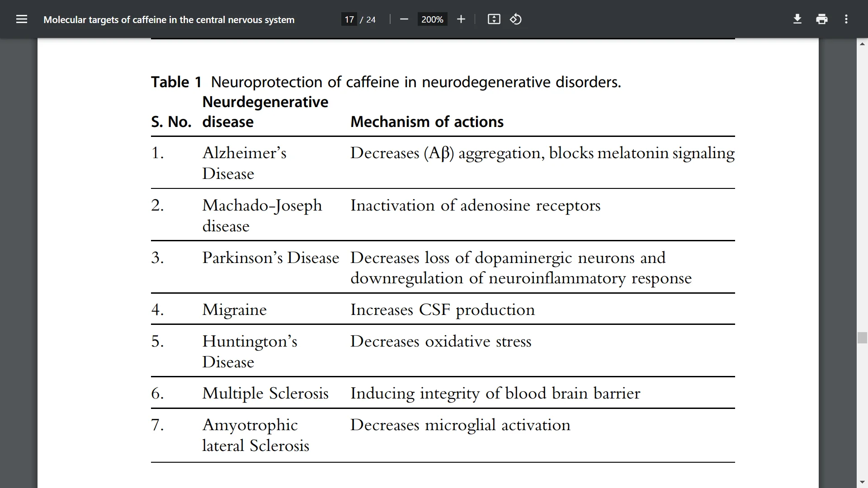Click 'Increases CSF production' text
The image size is (868, 488).
442,310
